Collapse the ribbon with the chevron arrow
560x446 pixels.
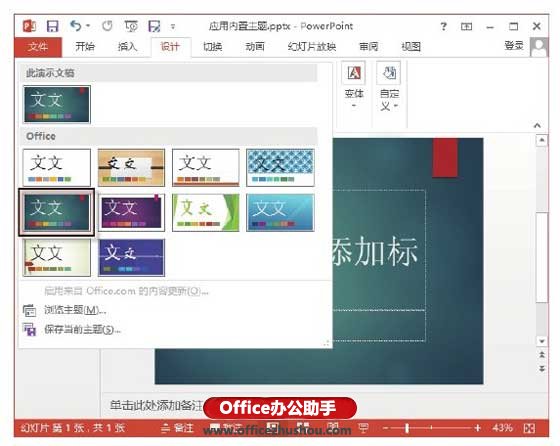537,125
